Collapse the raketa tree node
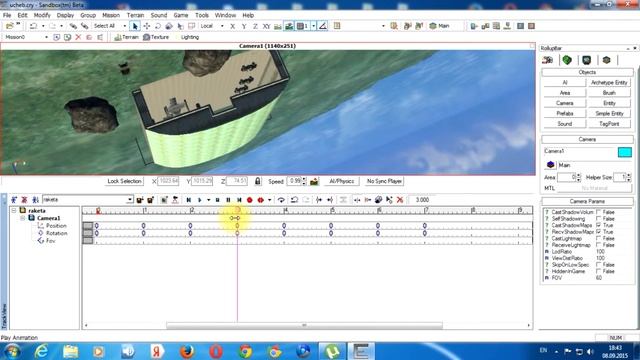The image size is (640, 360). (14, 211)
